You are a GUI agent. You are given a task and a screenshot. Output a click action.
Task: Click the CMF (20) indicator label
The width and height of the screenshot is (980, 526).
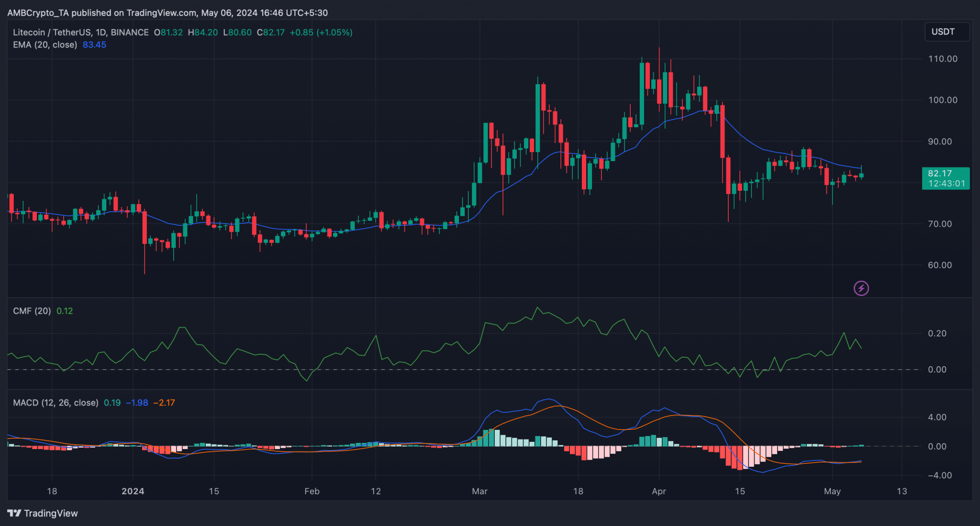click(32, 311)
